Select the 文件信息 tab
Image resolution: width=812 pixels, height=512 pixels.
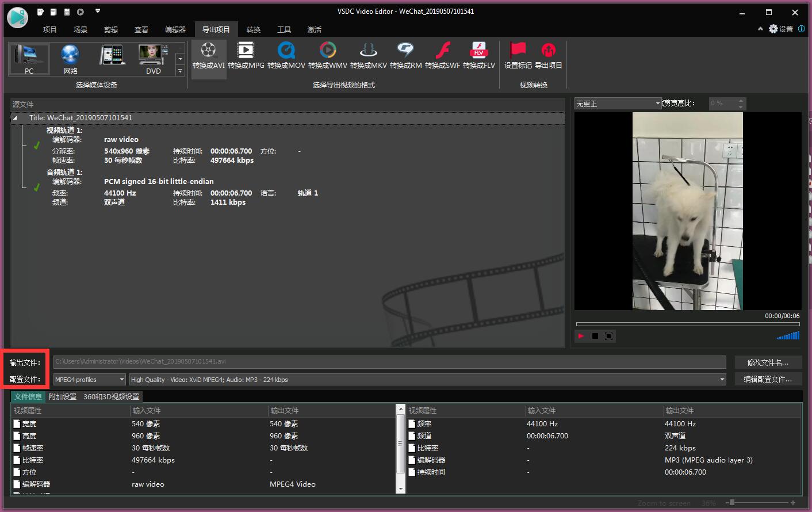(x=28, y=397)
